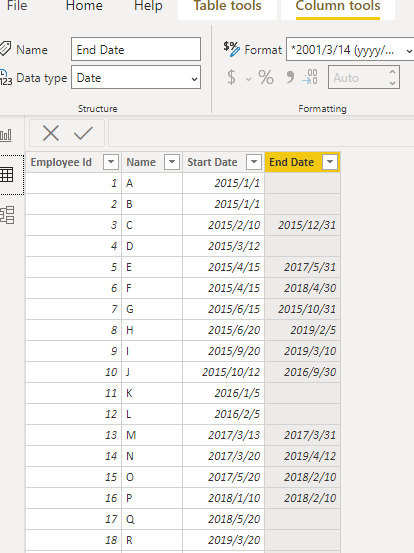Viewport: 414px width, 553px height.
Task: Click End Date cell 2019/3/10
Action: (303, 351)
